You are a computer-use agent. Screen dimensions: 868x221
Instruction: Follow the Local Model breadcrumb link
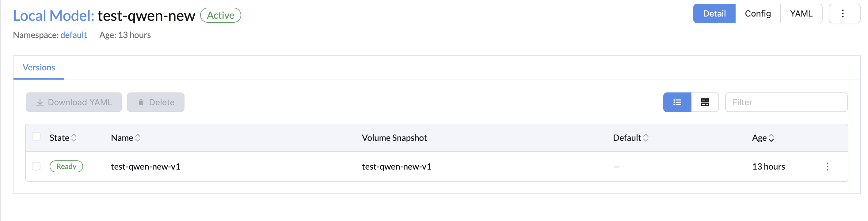click(53, 16)
